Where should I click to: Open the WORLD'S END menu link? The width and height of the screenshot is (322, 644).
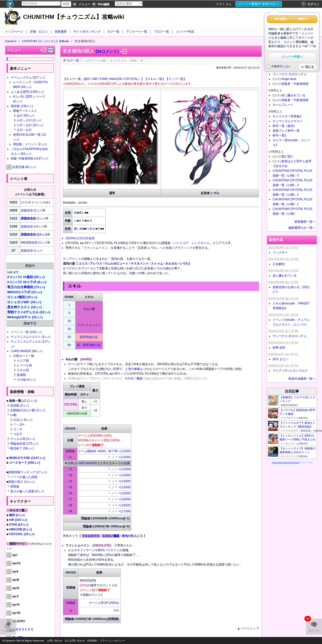point(27,458)
